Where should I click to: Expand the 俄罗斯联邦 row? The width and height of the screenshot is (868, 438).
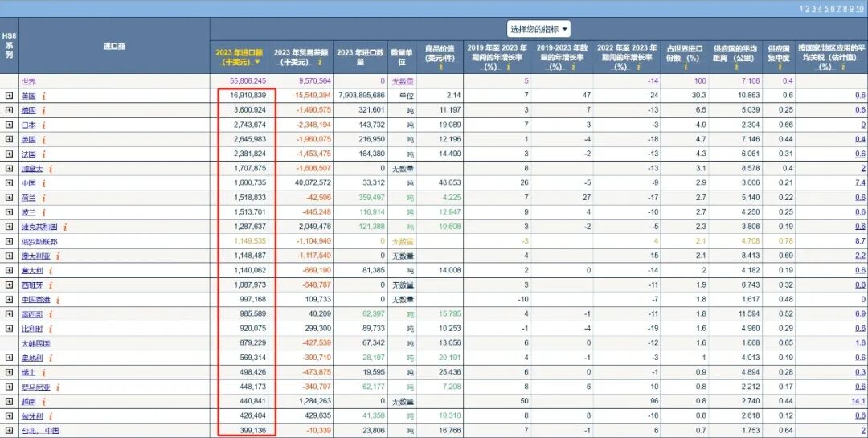9,241
